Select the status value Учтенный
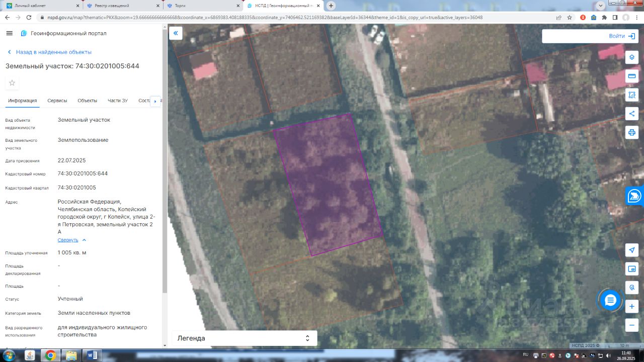 click(70, 299)
